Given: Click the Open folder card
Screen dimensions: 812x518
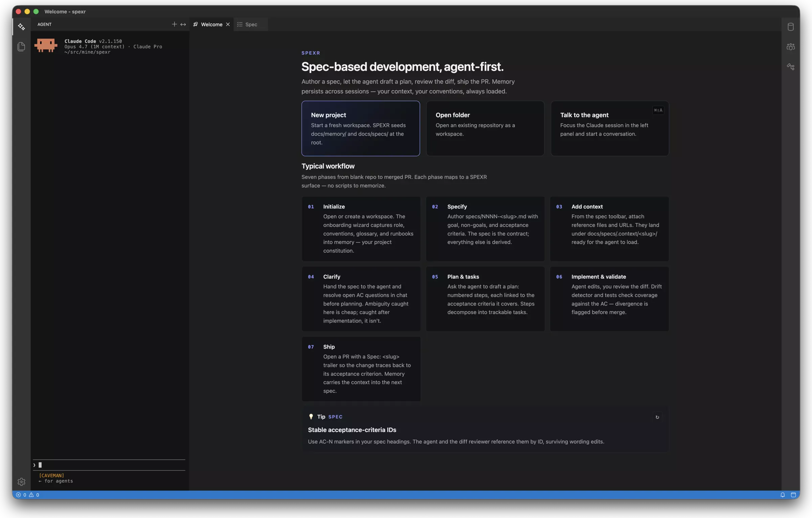Looking at the screenshot, I should (485, 129).
